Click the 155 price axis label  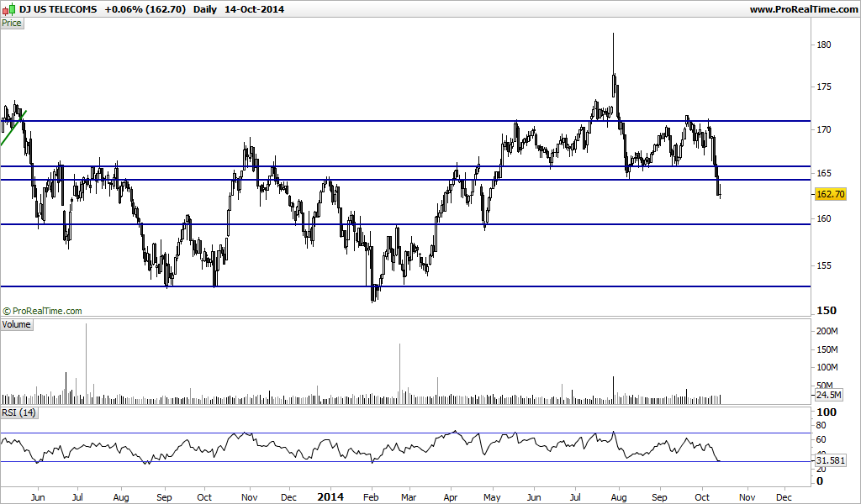coord(824,266)
